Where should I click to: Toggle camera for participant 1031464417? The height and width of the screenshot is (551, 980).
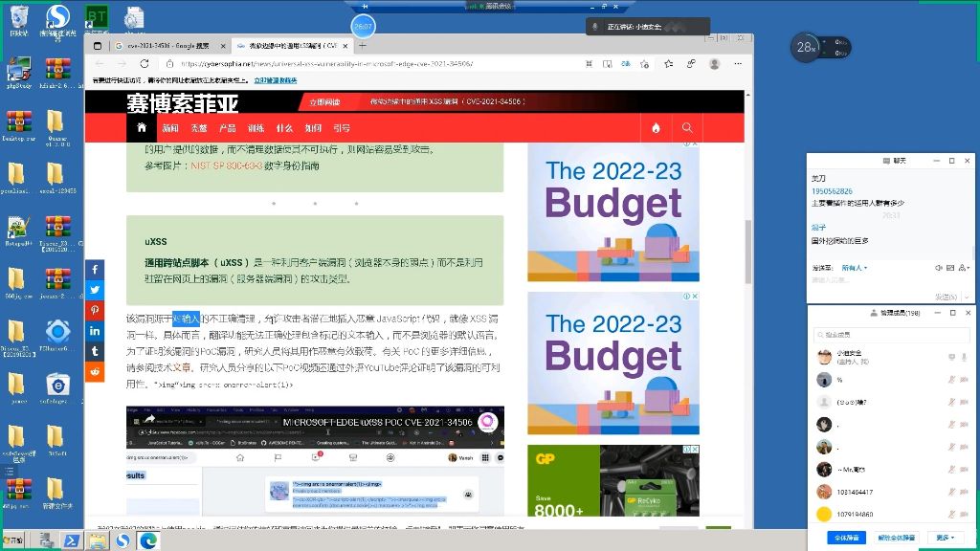964,492
